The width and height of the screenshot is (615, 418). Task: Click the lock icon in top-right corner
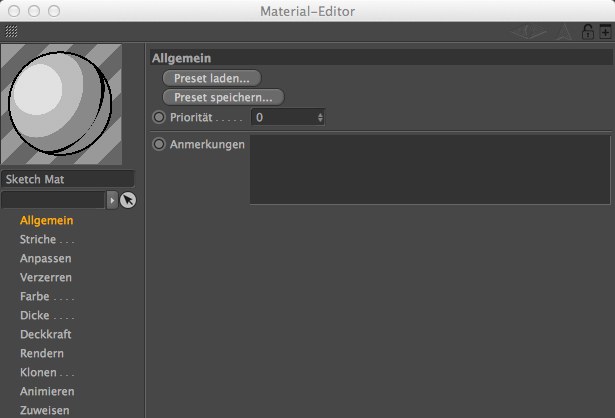click(x=588, y=32)
